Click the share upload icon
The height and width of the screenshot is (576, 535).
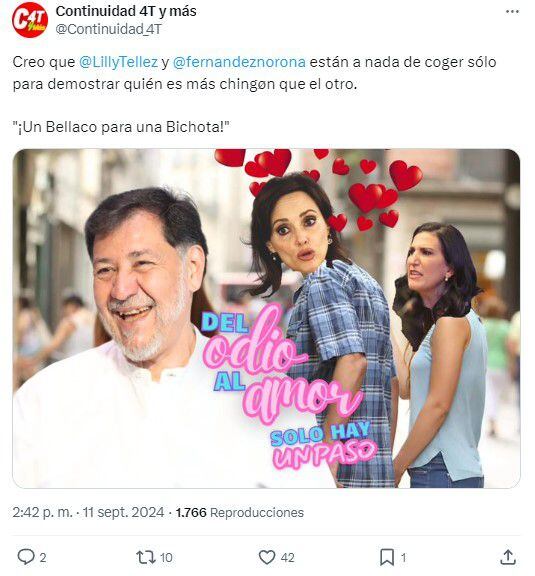coord(508,557)
